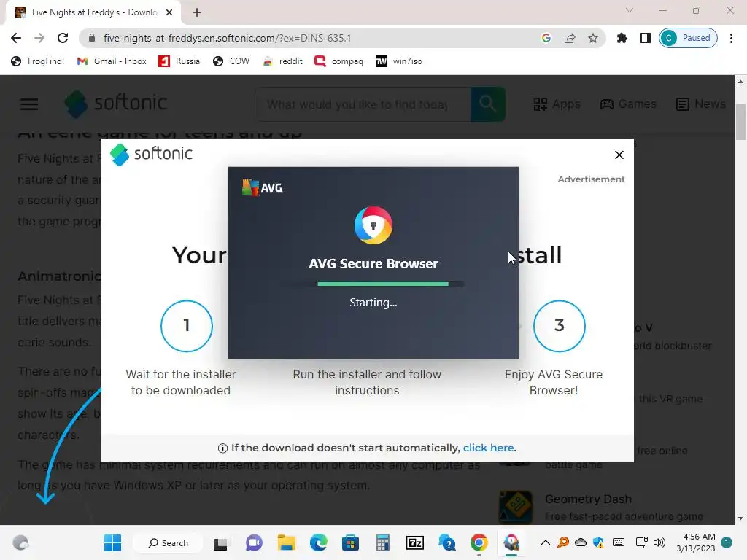The height and width of the screenshot is (560, 747).
Task: Open the Paused profile button
Action: (x=689, y=38)
